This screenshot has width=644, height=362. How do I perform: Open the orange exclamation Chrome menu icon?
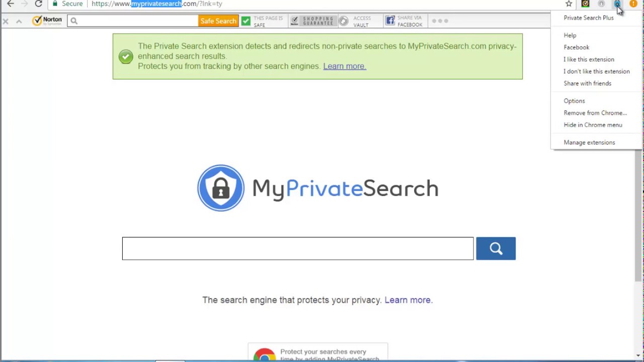coord(633,4)
